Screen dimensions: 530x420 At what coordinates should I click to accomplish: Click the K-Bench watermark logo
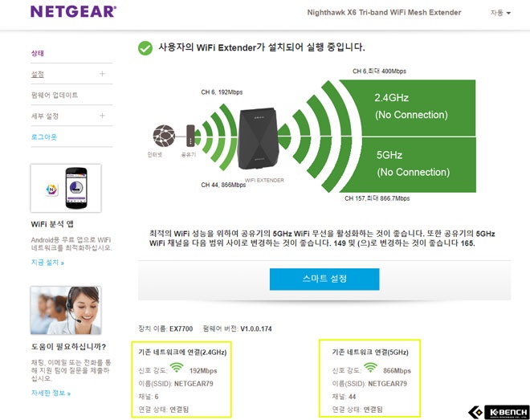click(499, 412)
